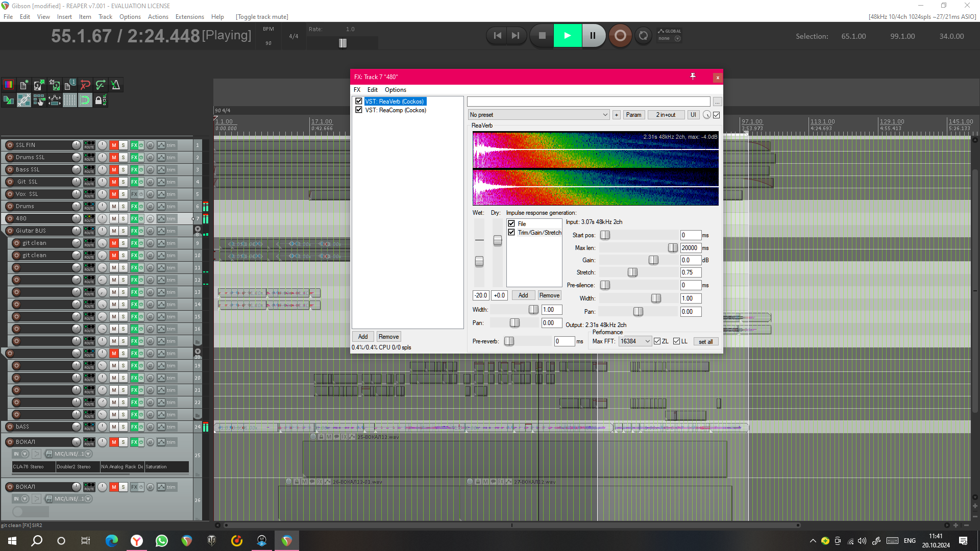Open MIC/LINE input selector on second BOKAЛ
This screenshot has width=980, height=551.
pos(69,499)
